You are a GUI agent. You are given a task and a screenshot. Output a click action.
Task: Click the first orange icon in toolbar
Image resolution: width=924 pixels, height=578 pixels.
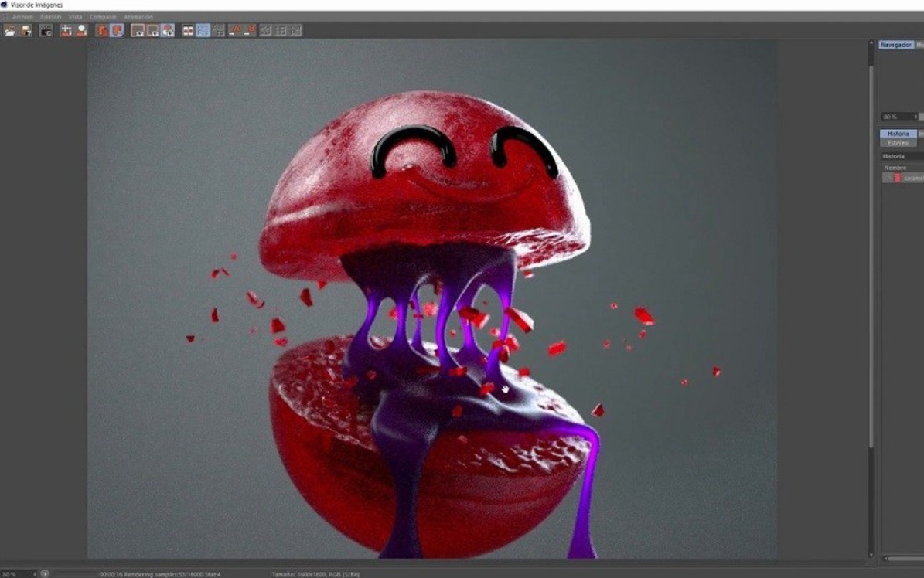click(x=102, y=30)
